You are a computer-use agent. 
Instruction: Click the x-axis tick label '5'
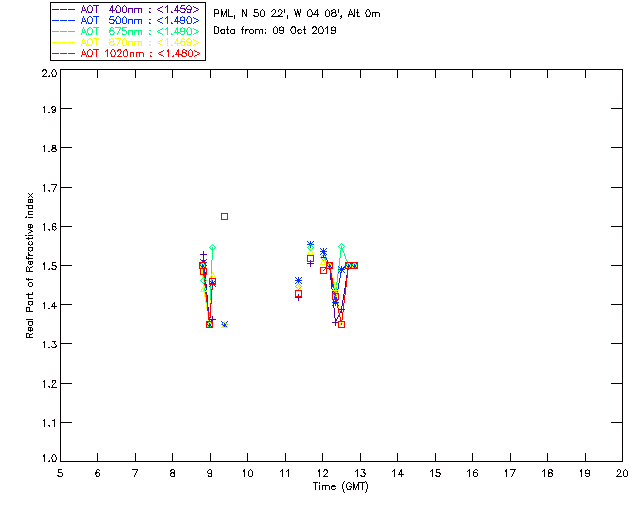click(x=60, y=473)
